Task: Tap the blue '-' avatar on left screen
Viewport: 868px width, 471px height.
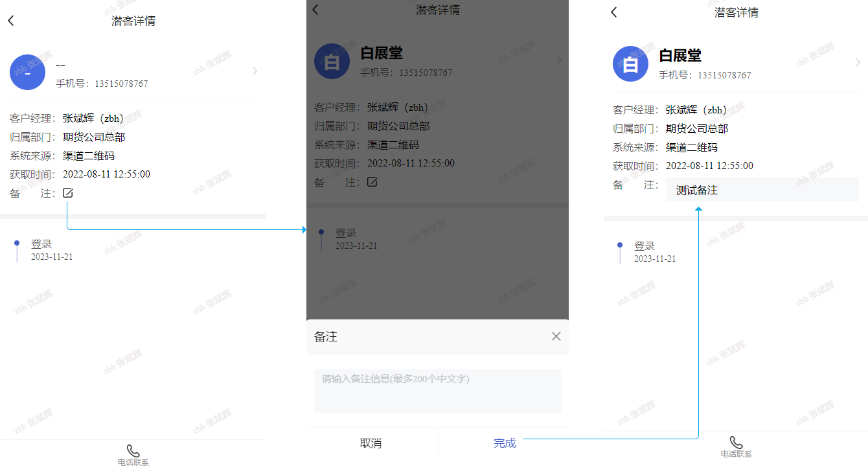Action: [x=27, y=72]
